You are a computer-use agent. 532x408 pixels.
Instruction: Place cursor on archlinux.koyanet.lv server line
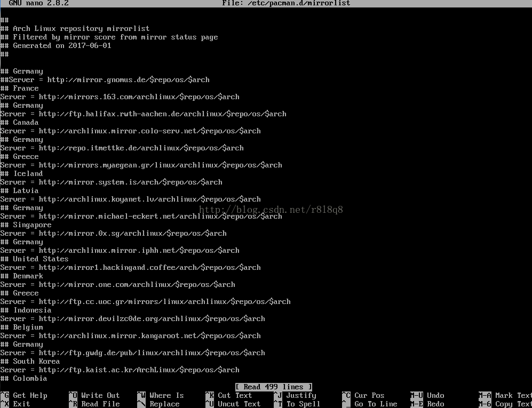click(130, 199)
